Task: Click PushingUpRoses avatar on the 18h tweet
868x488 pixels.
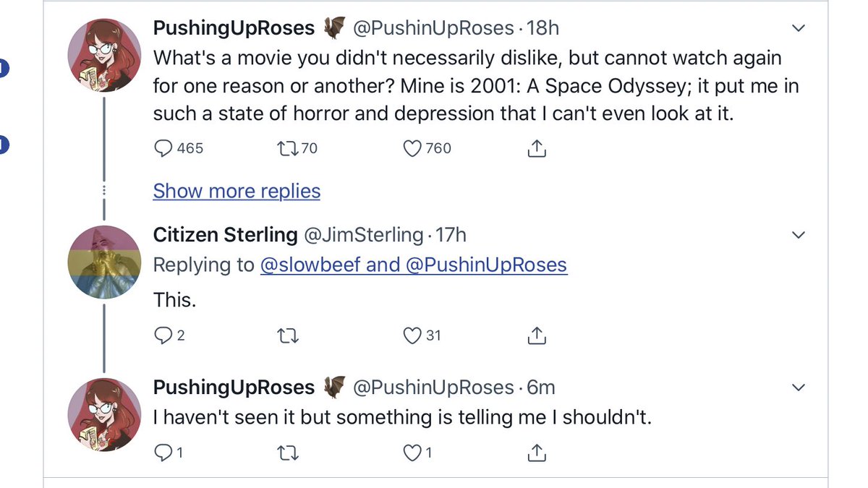Action: (x=104, y=55)
